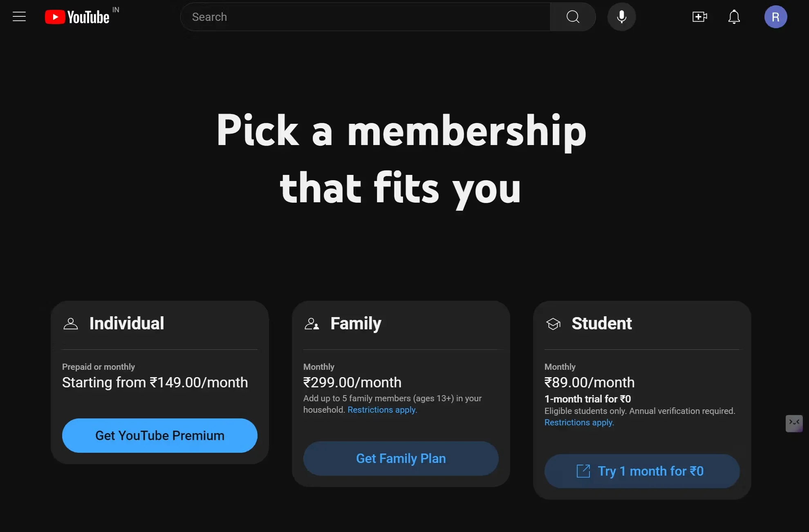The image size is (809, 532).
Task: Click the Student graduation cap icon
Action: (553, 324)
